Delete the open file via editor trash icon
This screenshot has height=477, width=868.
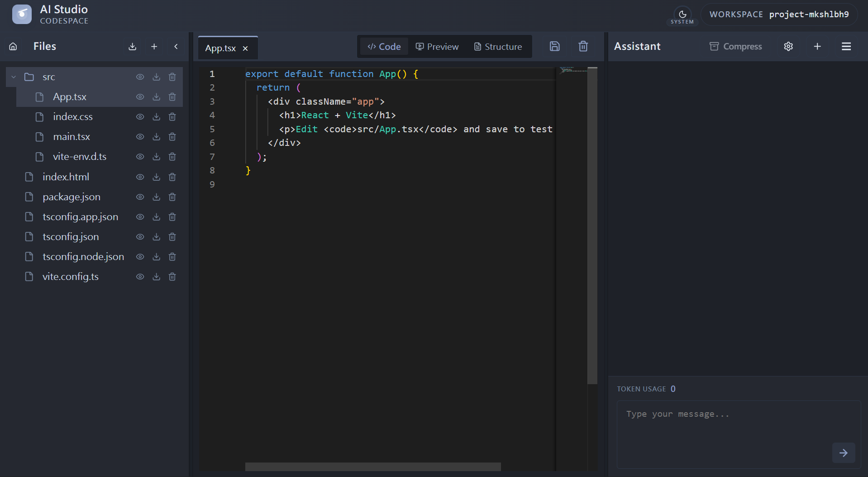[x=583, y=46]
